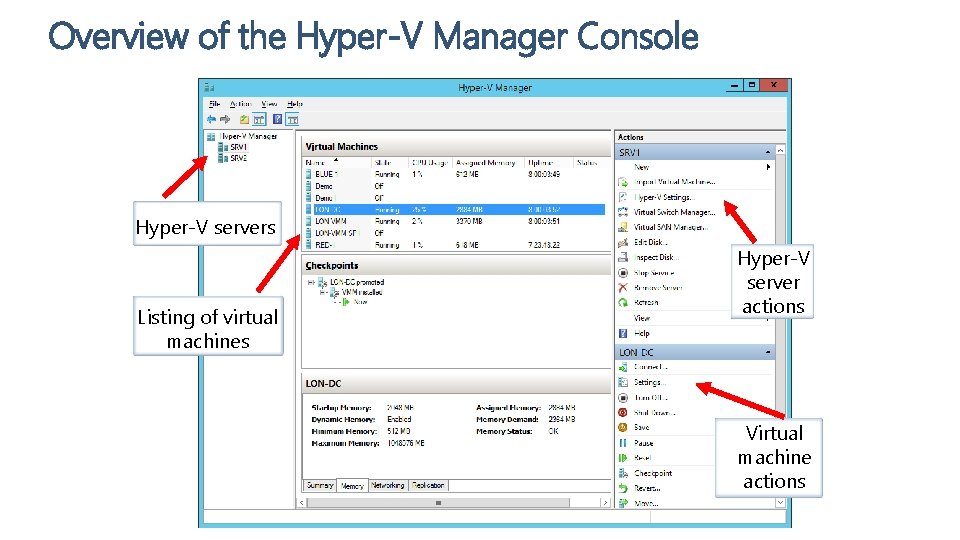Image resolution: width=960 pixels, height=540 pixels.
Task: Click Shut Down under LON-DC actions
Action: tap(654, 413)
